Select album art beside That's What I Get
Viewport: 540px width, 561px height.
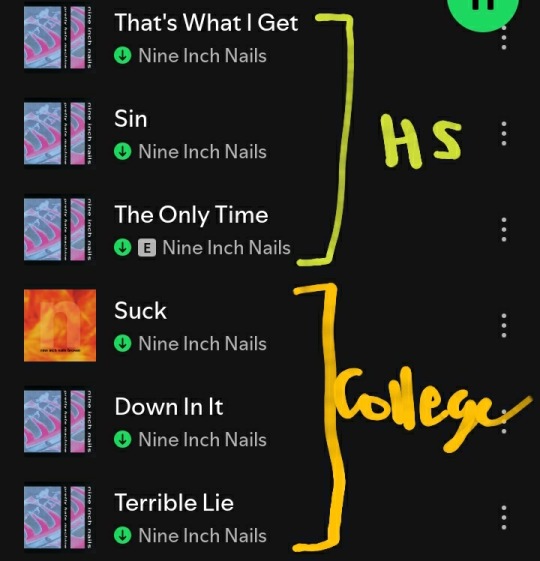60,38
